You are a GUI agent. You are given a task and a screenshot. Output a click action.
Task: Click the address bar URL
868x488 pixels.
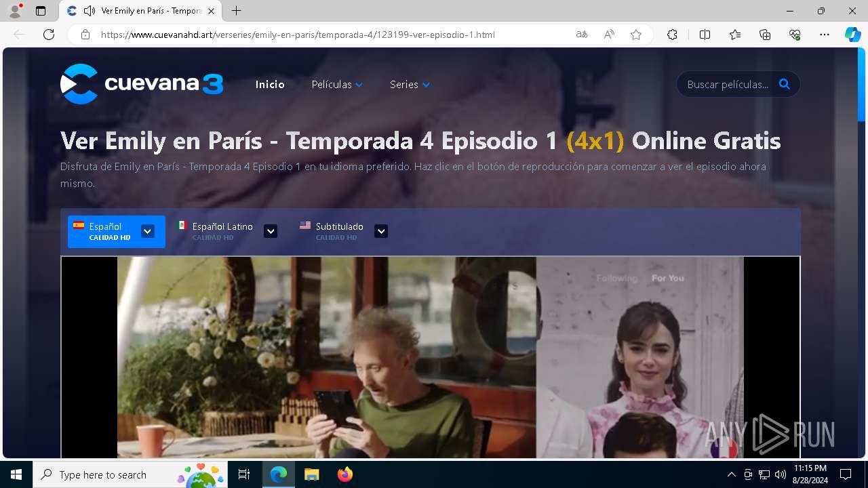point(298,35)
